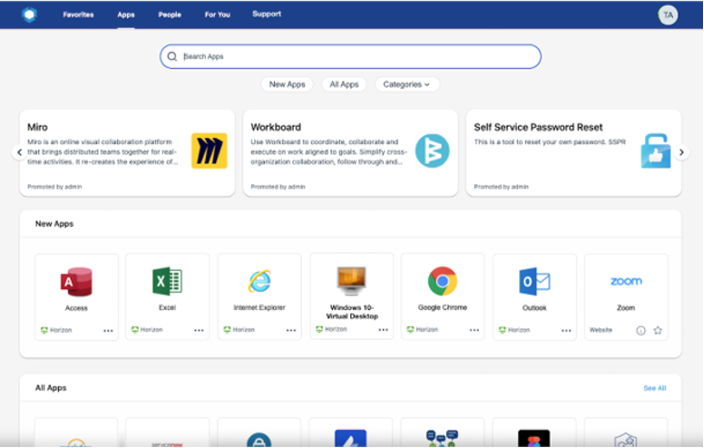Viewport: 704px width, 448px height.
Task: Click the Search Apps input field
Action: [x=351, y=57]
